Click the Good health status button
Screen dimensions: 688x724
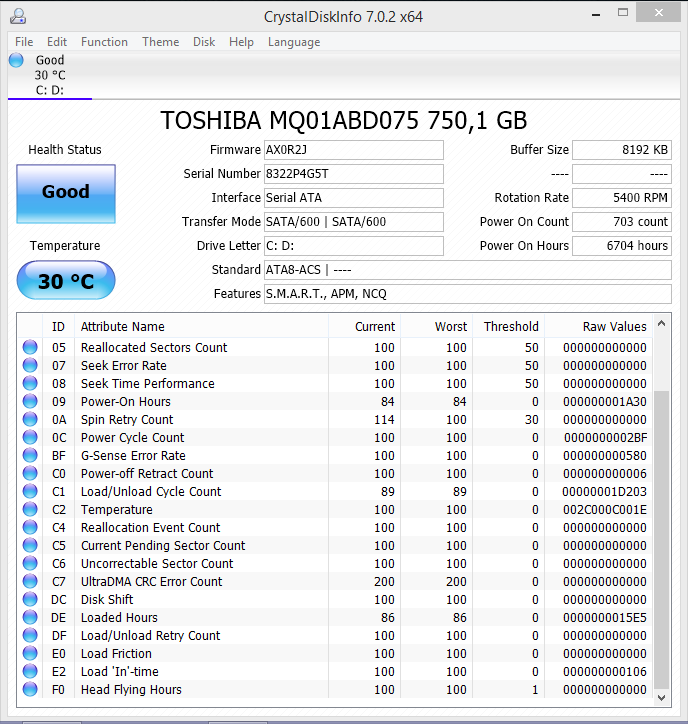[66, 194]
